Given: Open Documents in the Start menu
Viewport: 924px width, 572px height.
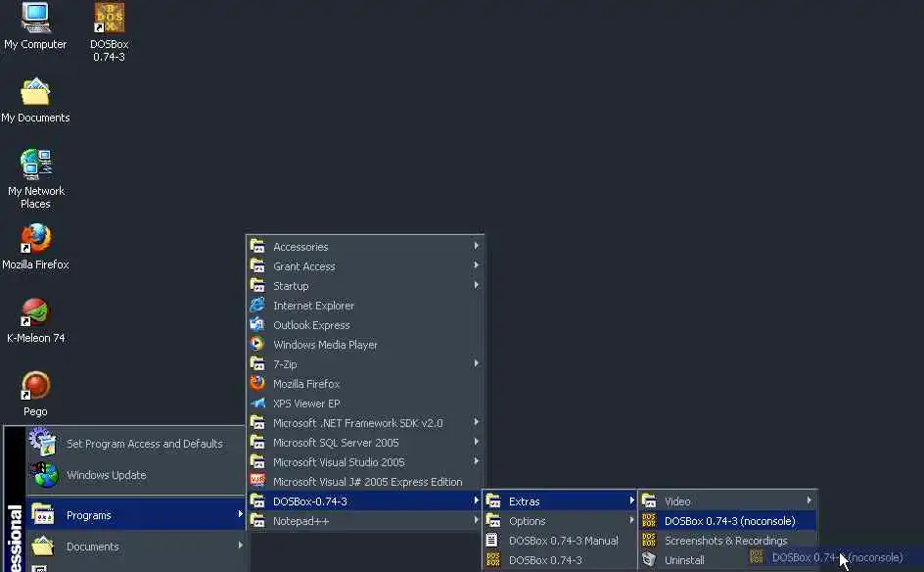Looking at the screenshot, I should point(135,547).
